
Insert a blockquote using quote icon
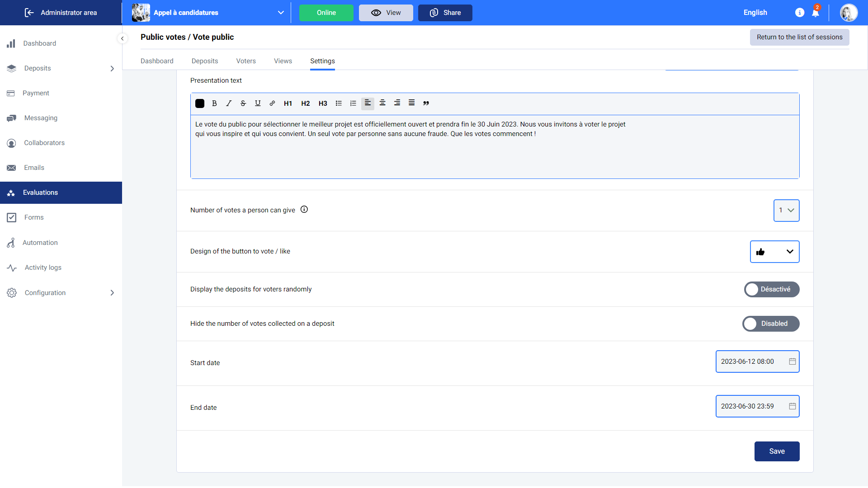426,103
